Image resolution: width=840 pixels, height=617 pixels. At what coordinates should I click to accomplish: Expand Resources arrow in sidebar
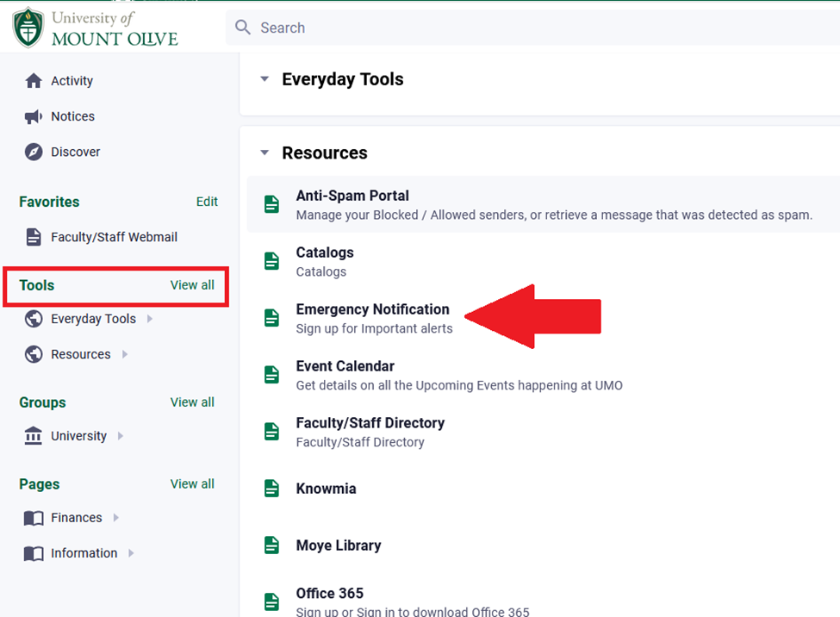(124, 354)
